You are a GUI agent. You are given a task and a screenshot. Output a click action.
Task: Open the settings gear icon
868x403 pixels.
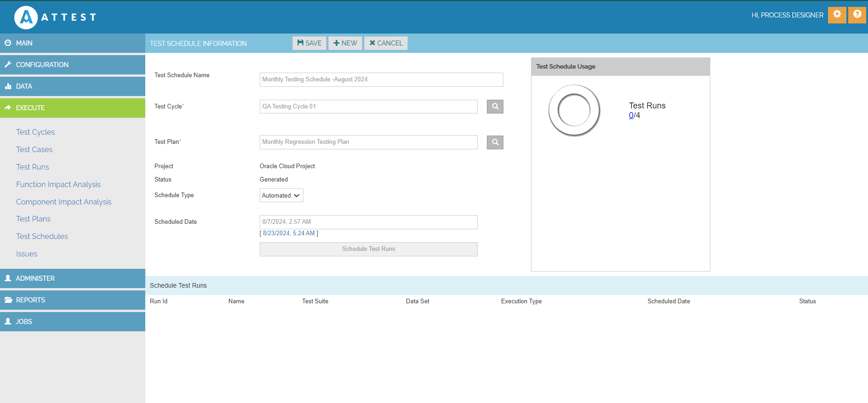coord(837,15)
